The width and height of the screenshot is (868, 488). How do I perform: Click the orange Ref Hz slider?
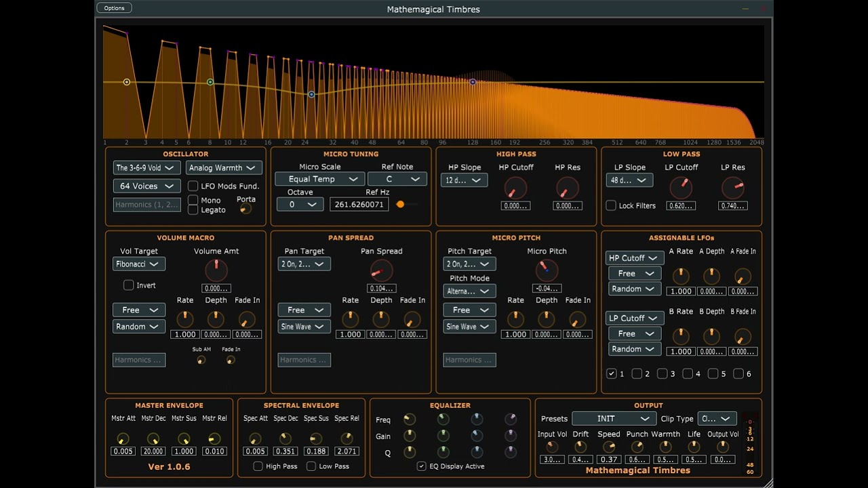[408, 204]
